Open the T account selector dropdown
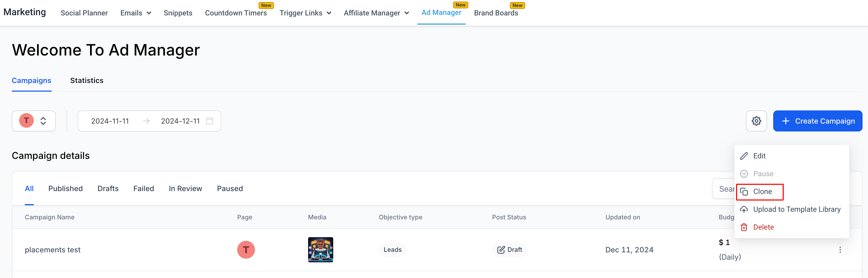This screenshot has width=868, height=278. [34, 121]
